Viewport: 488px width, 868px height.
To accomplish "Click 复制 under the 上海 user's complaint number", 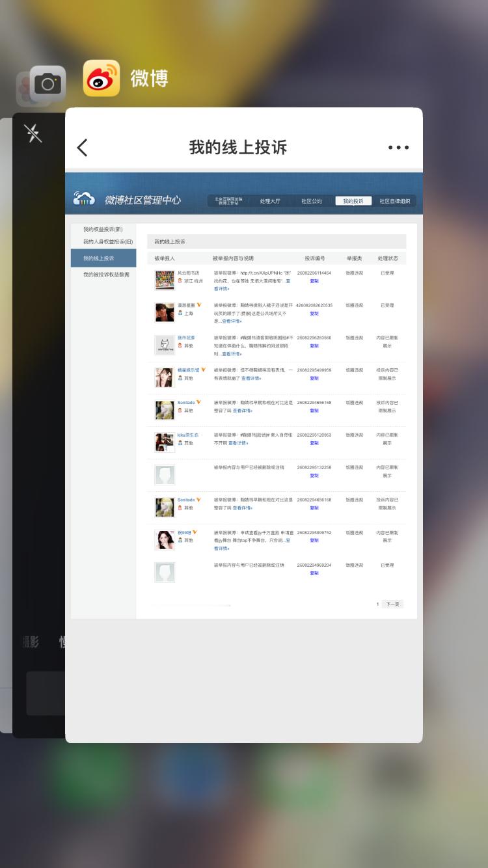I will pyautogui.click(x=314, y=314).
